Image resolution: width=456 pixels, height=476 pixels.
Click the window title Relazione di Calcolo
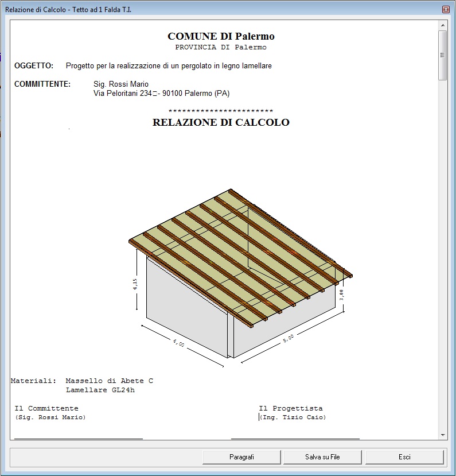click(x=68, y=10)
